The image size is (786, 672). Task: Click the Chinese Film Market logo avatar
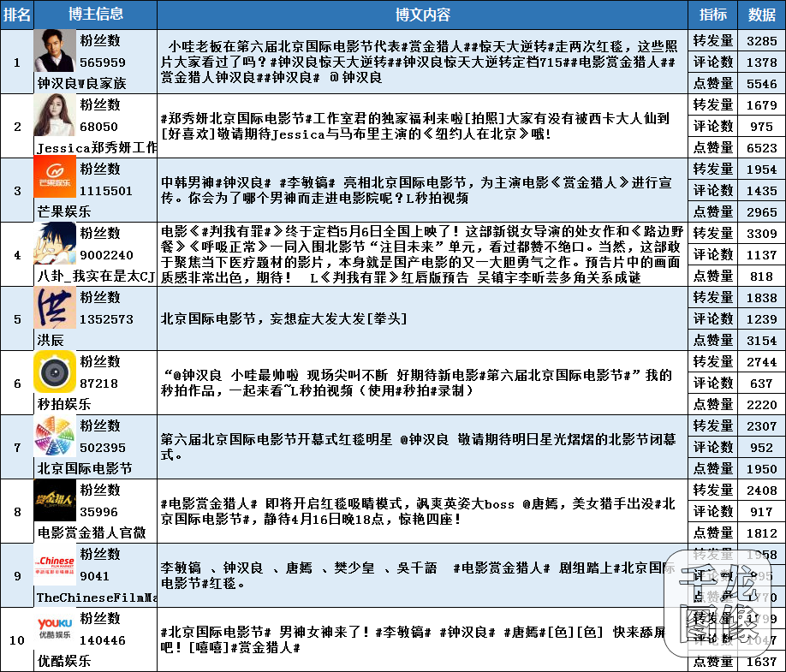55,564
